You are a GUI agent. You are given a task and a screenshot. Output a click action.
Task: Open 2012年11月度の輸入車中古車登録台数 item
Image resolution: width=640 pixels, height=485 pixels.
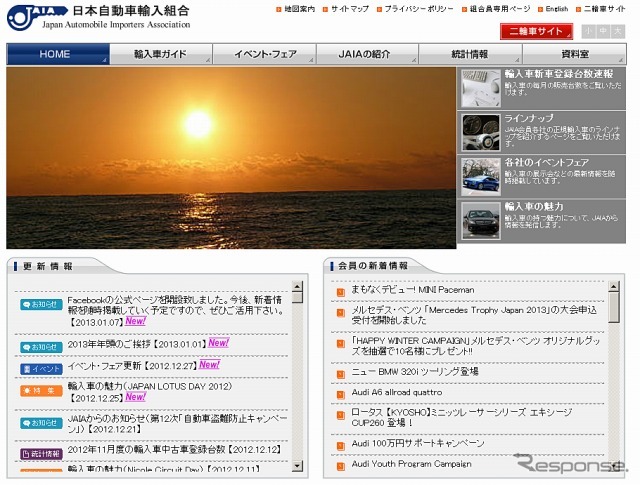175,449
